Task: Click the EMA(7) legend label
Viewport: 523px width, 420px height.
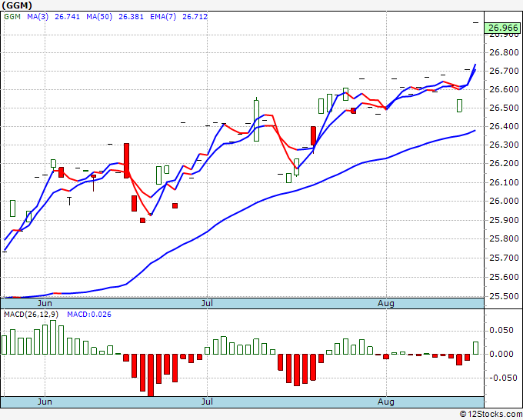Action: coord(163,17)
